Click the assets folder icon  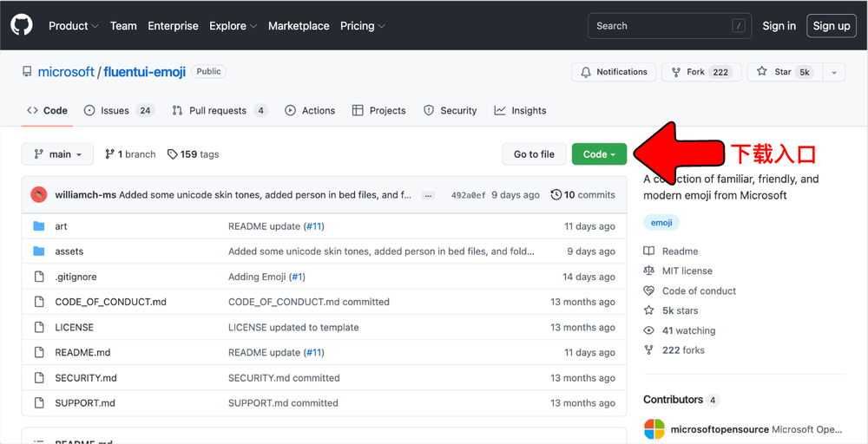pyautogui.click(x=39, y=251)
